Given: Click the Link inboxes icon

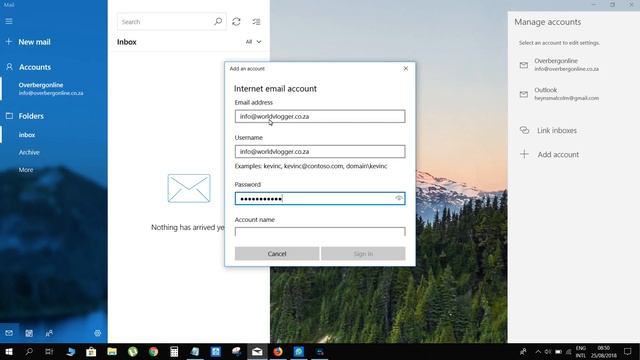Looking at the screenshot, I should [x=524, y=130].
